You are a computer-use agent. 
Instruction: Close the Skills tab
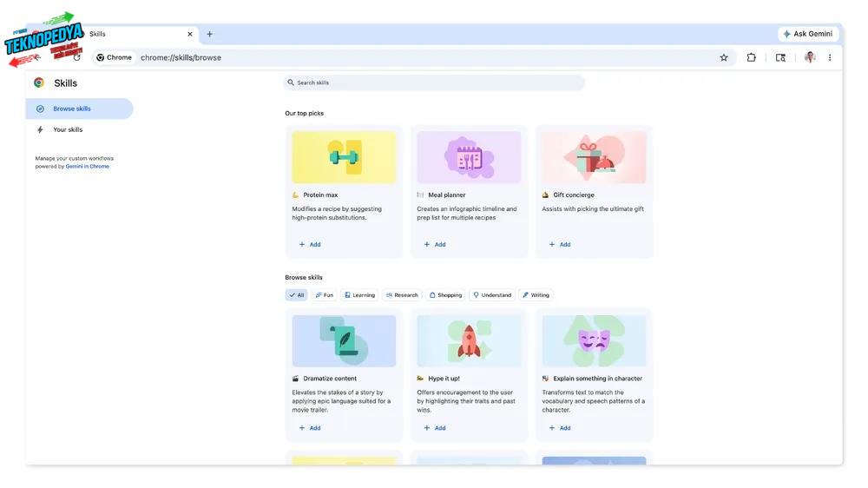[x=190, y=34]
